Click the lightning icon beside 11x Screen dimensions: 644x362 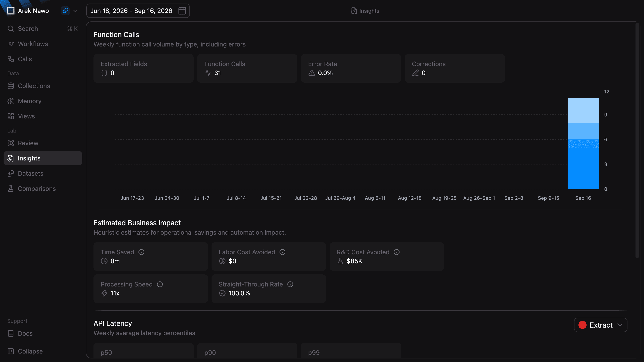tap(104, 294)
